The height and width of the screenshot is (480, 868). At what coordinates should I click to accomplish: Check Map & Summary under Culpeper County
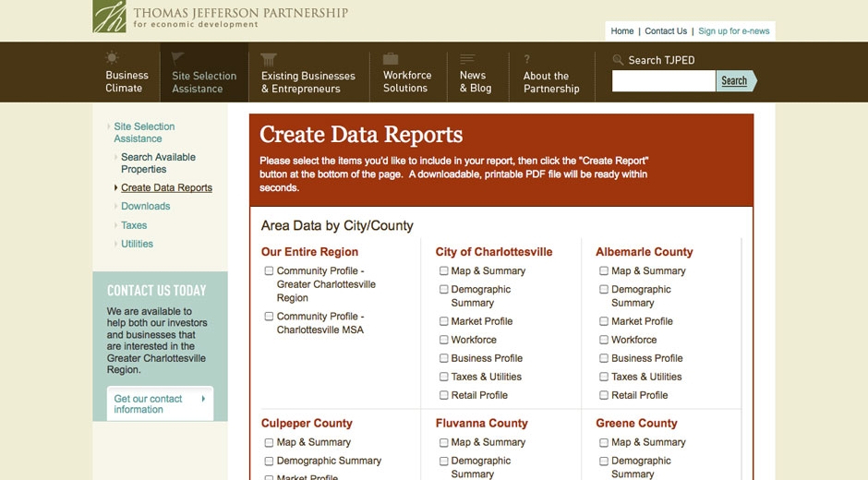coord(269,442)
